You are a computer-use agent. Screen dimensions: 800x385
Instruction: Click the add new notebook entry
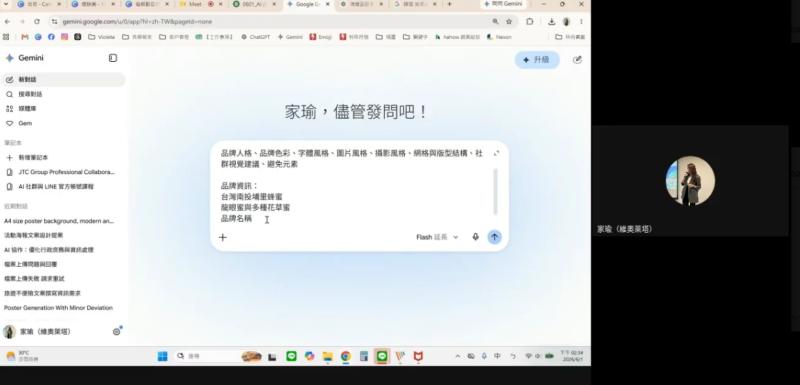pos(64,158)
